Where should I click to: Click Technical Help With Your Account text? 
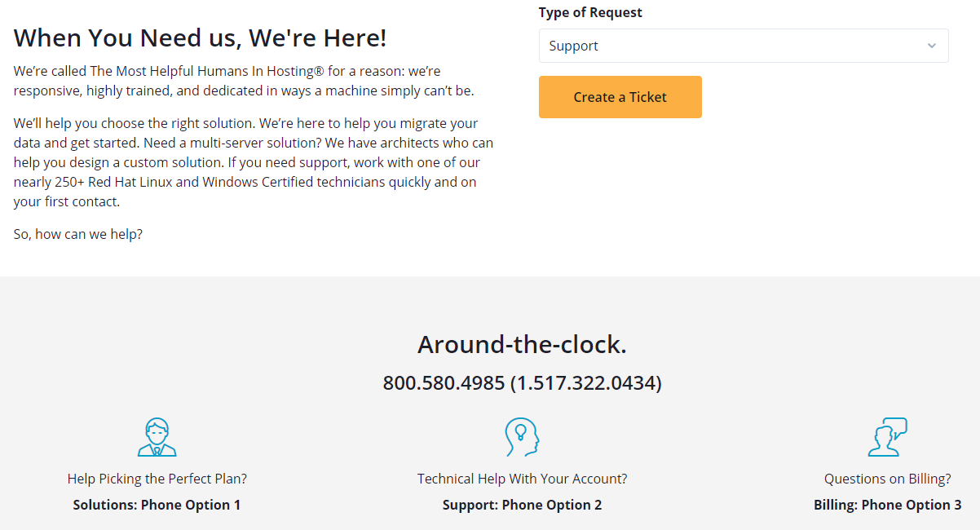click(522, 479)
